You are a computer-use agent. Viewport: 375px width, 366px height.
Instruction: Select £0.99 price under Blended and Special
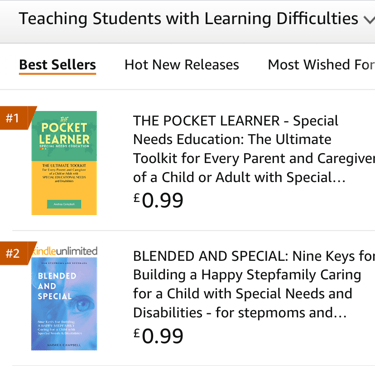point(158,335)
